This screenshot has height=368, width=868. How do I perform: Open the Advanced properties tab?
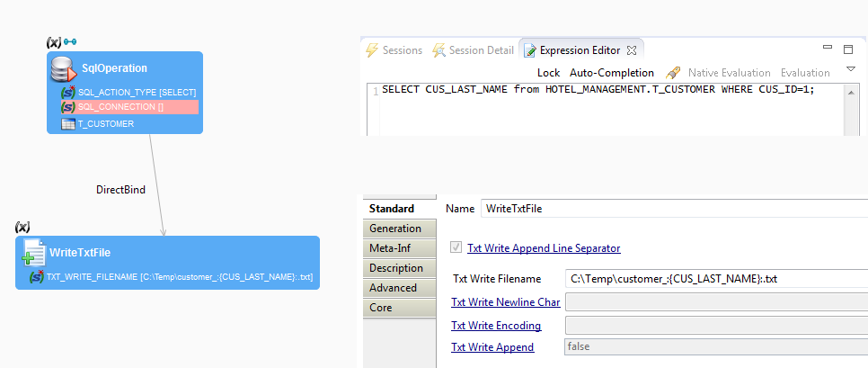click(x=393, y=288)
